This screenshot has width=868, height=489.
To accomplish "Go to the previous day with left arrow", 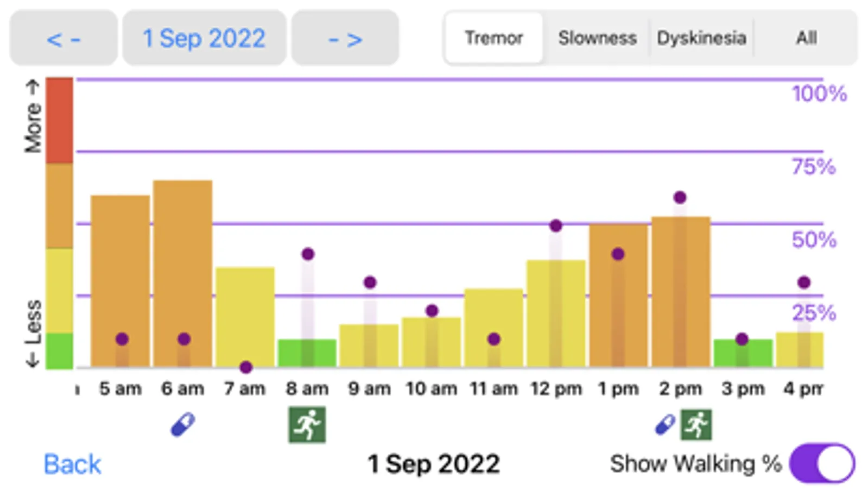I will pos(64,38).
